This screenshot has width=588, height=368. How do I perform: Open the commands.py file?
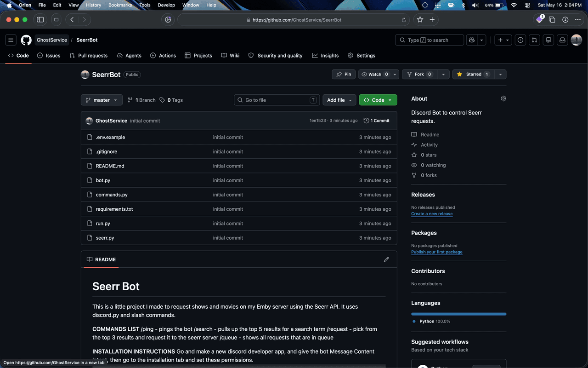point(112,195)
